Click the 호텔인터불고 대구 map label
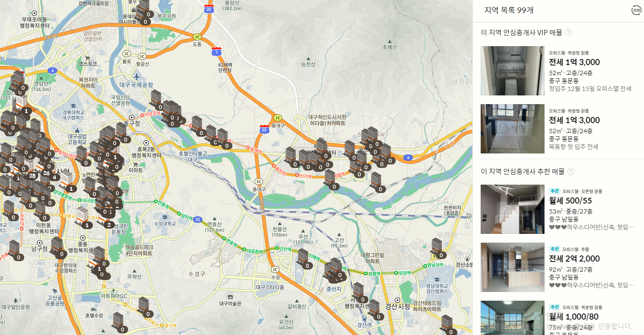 [x=192, y=157]
